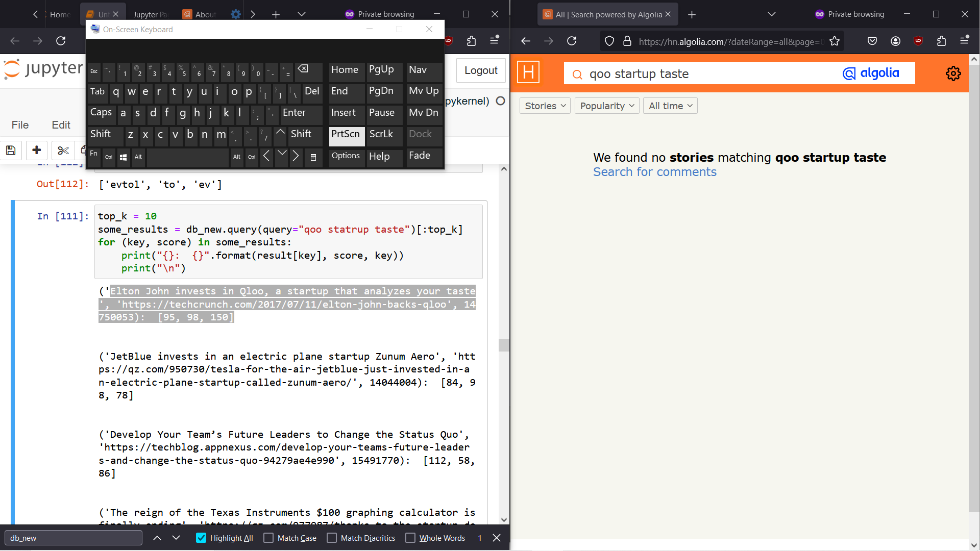Reload the Algolia search page
Image resolution: width=980 pixels, height=551 pixels.
click(x=572, y=41)
